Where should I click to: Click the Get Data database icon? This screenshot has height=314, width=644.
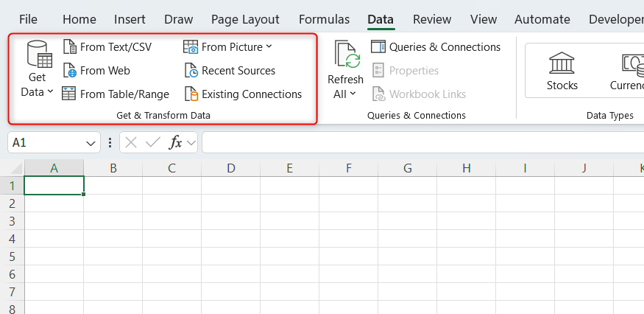point(39,54)
